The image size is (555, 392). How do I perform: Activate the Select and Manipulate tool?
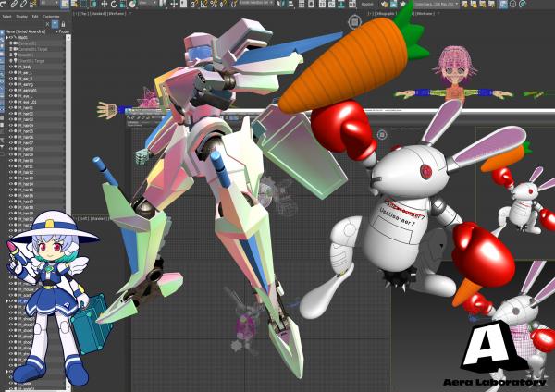(174, 4)
